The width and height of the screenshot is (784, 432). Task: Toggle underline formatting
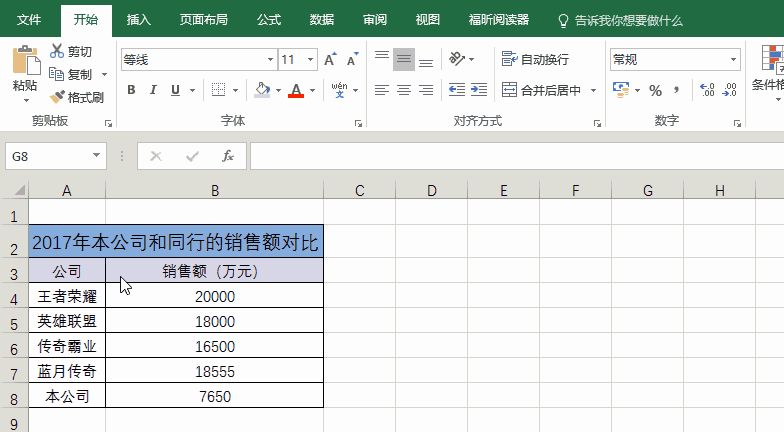click(175, 90)
